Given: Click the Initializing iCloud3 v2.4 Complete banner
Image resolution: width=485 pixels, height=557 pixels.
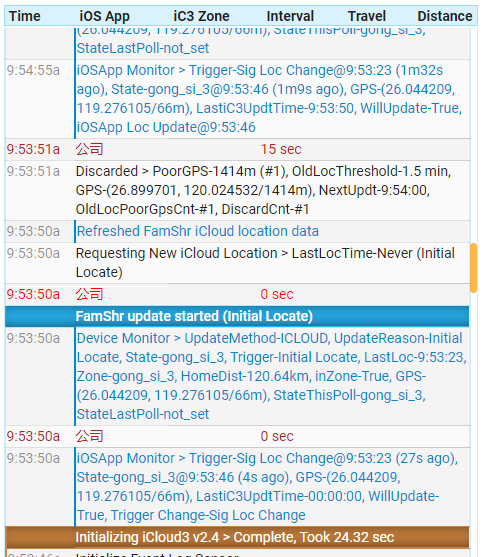Looking at the screenshot, I should click(x=237, y=537).
